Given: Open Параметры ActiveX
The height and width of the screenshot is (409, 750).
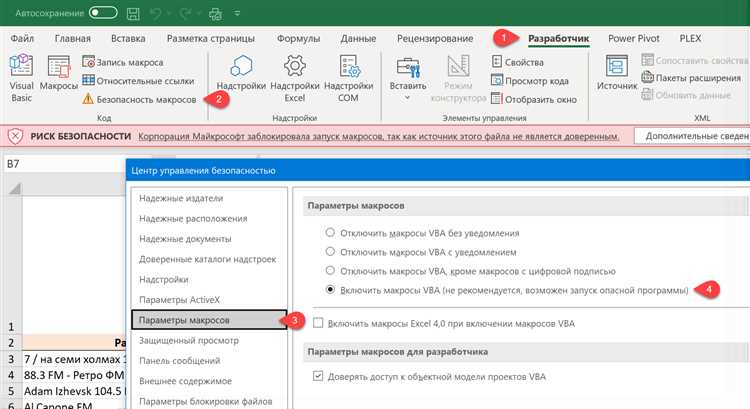Looking at the screenshot, I should click(x=179, y=300).
